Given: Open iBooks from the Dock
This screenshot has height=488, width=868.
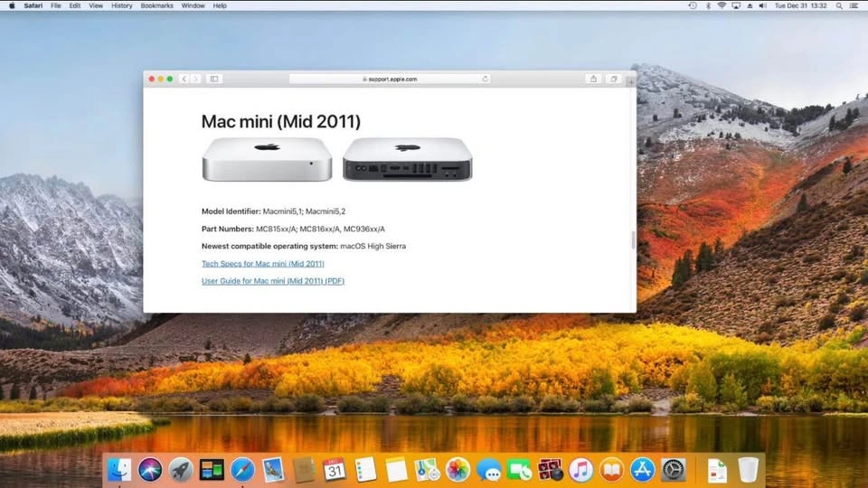Looking at the screenshot, I should (612, 470).
